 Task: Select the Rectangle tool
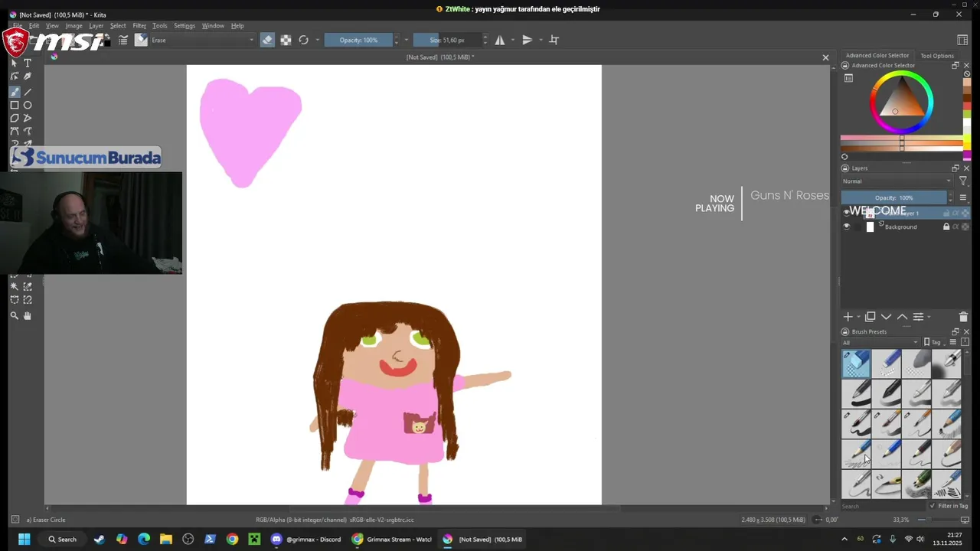[x=15, y=105]
